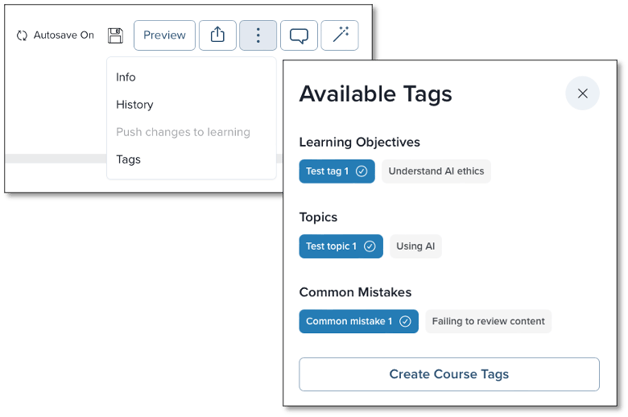
Task: Click the Create Course Tags button
Action: click(x=449, y=374)
